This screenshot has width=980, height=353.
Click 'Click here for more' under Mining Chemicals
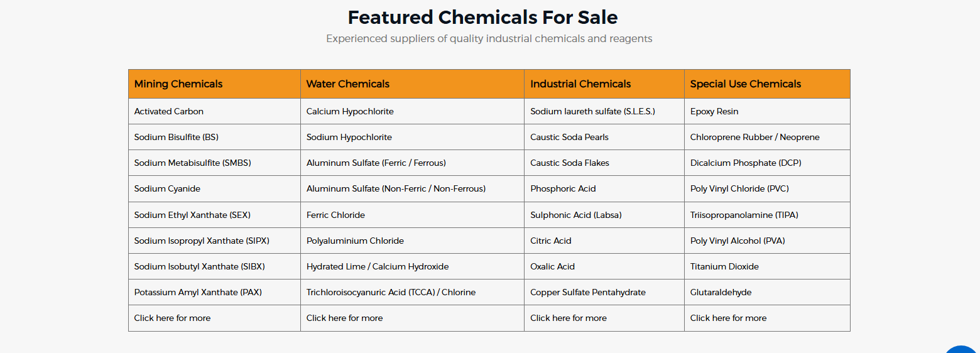coord(172,318)
